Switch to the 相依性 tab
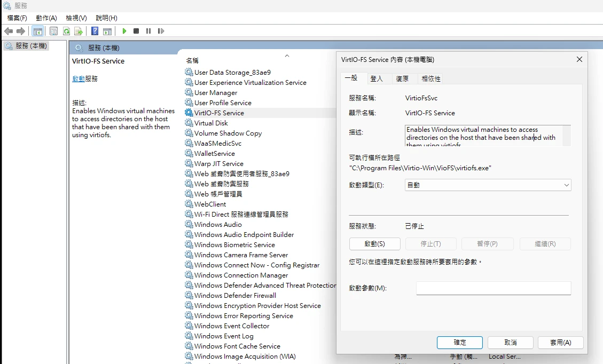Image resolution: width=603 pixels, height=364 pixels. (x=431, y=78)
